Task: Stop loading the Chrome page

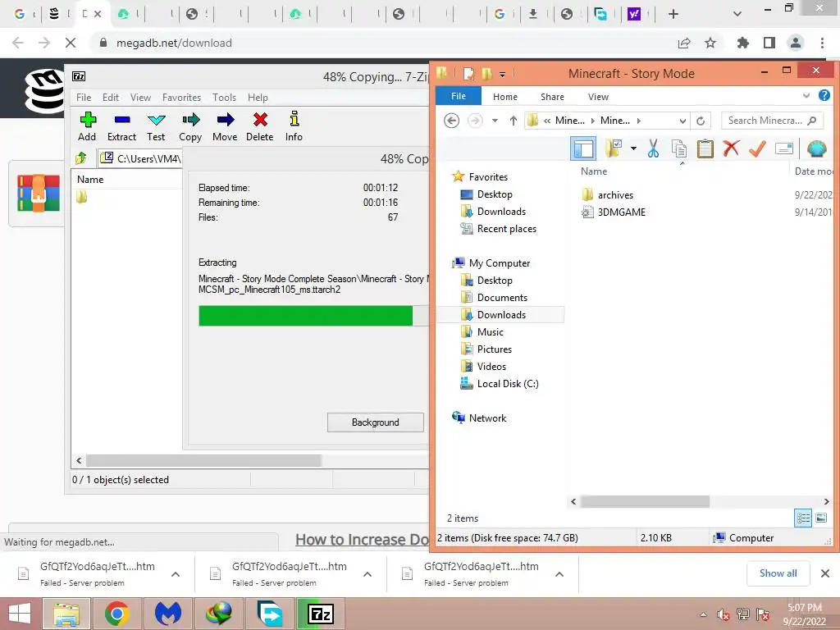Action: 71,43
